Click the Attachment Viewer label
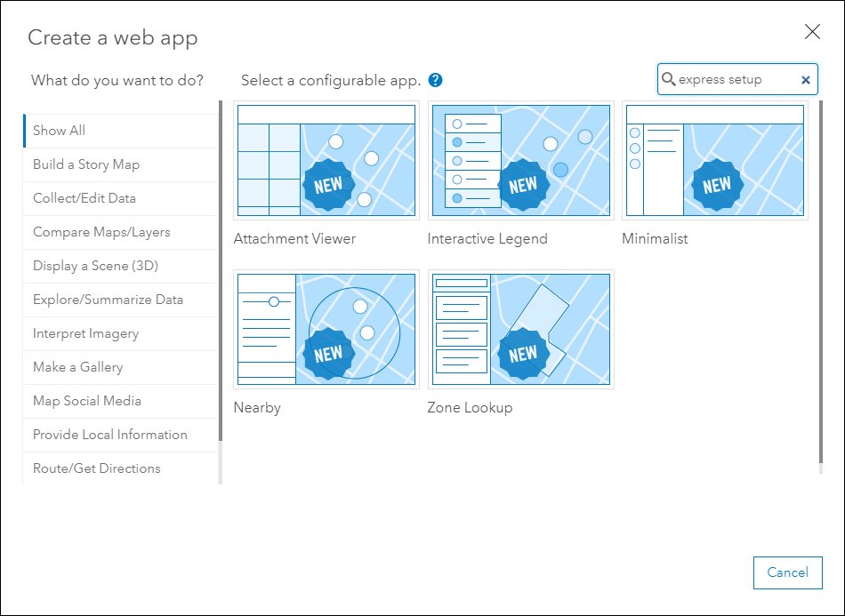This screenshot has width=845, height=616. 294,238
